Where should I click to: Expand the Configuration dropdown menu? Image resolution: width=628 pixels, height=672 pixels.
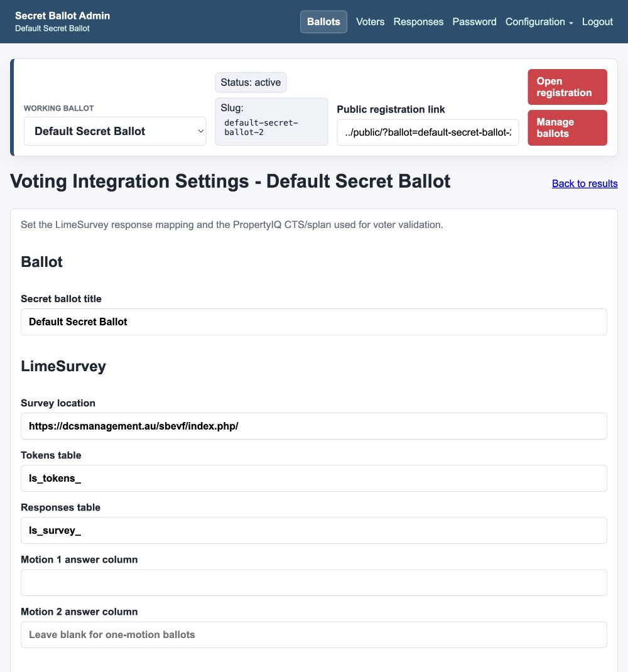[x=539, y=22]
